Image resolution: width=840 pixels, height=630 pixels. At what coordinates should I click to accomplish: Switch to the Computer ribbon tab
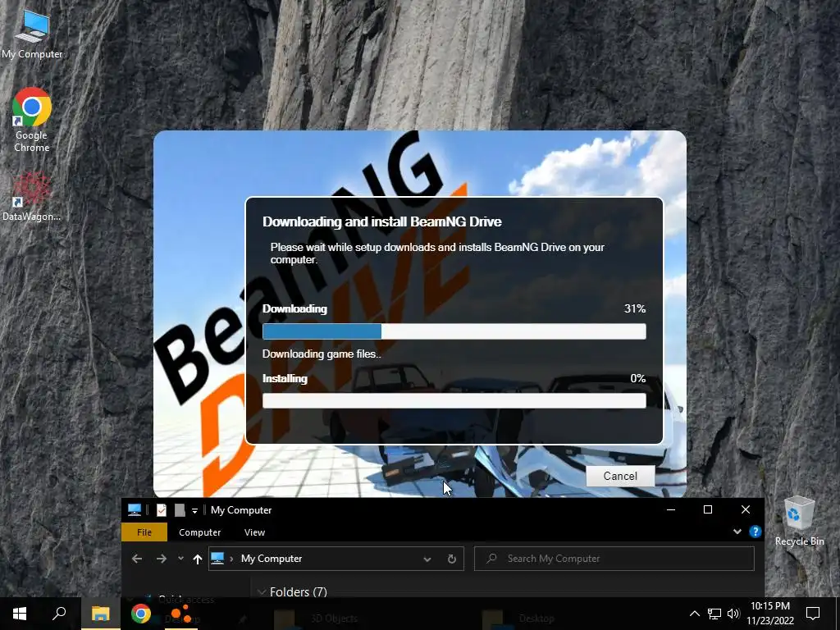coord(200,532)
